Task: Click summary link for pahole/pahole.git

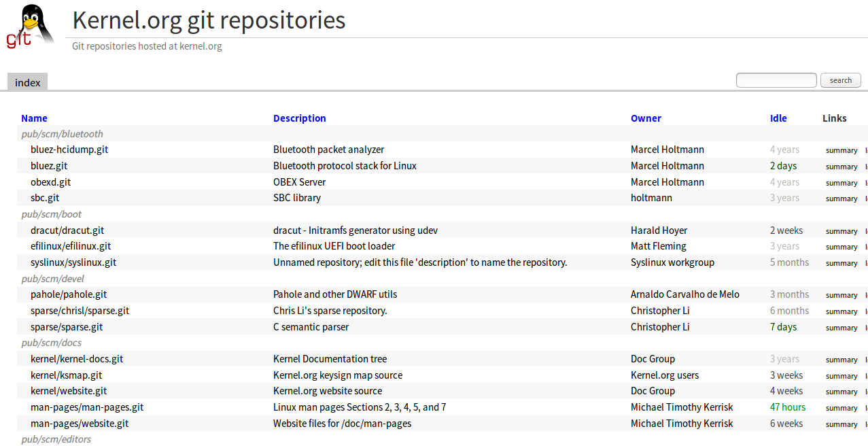Action: (841, 295)
